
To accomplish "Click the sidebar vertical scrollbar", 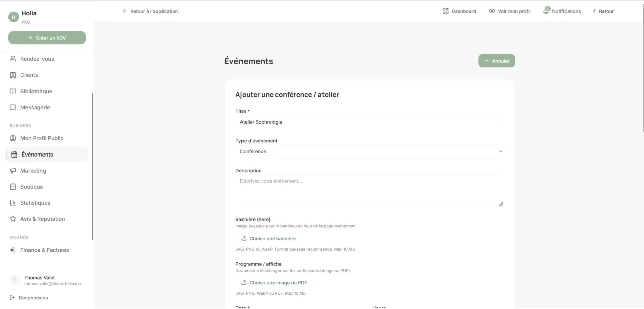I will tap(93, 166).
